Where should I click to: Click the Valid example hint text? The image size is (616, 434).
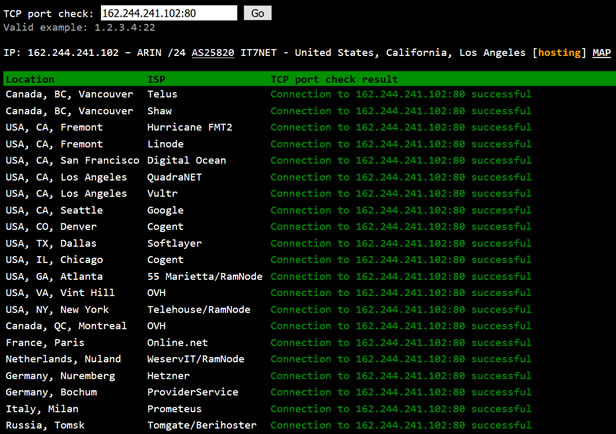click(x=79, y=27)
